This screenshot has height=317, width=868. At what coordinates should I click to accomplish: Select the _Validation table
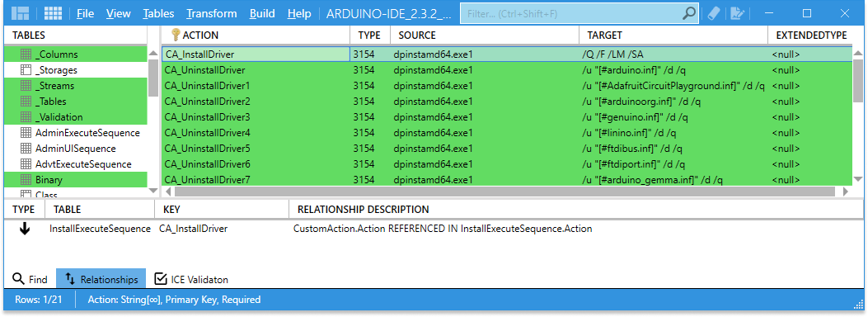76,117
